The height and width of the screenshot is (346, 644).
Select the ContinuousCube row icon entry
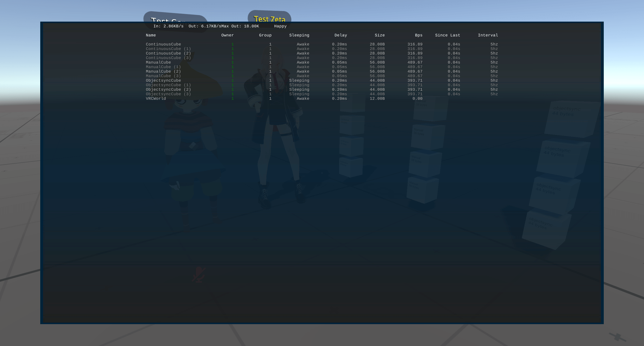point(163,44)
